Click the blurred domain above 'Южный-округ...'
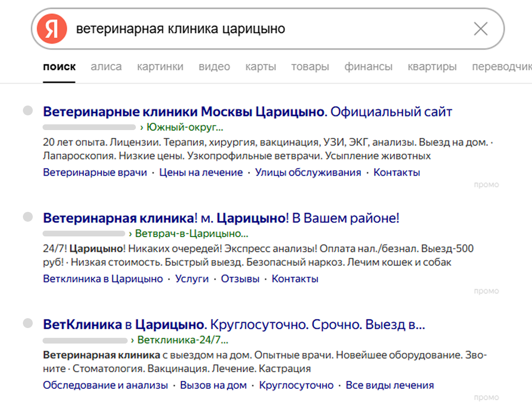The width and height of the screenshot is (532, 409). point(89,127)
